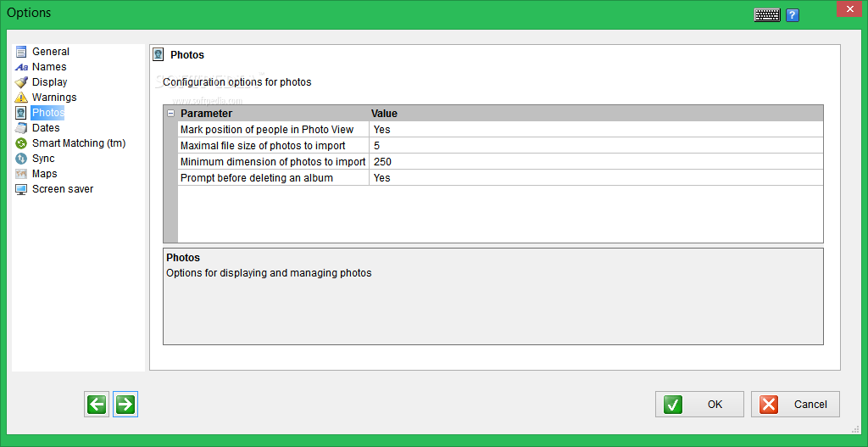
Task: Toggle Mark position of people value Yes
Action: pyautogui.click(x=596, y=130)
